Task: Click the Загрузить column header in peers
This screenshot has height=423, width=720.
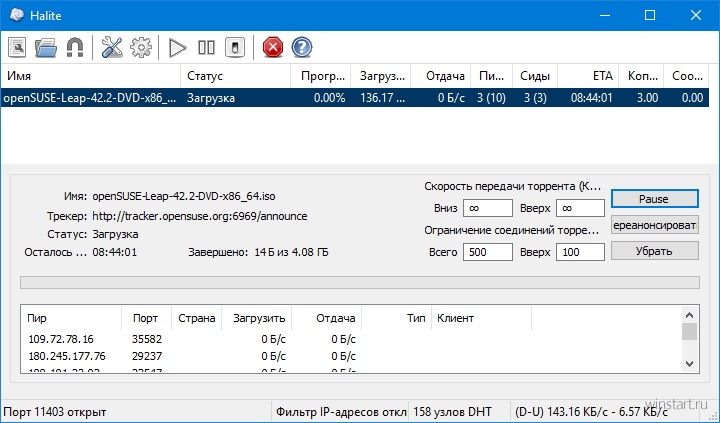Action: coord(257,318)
